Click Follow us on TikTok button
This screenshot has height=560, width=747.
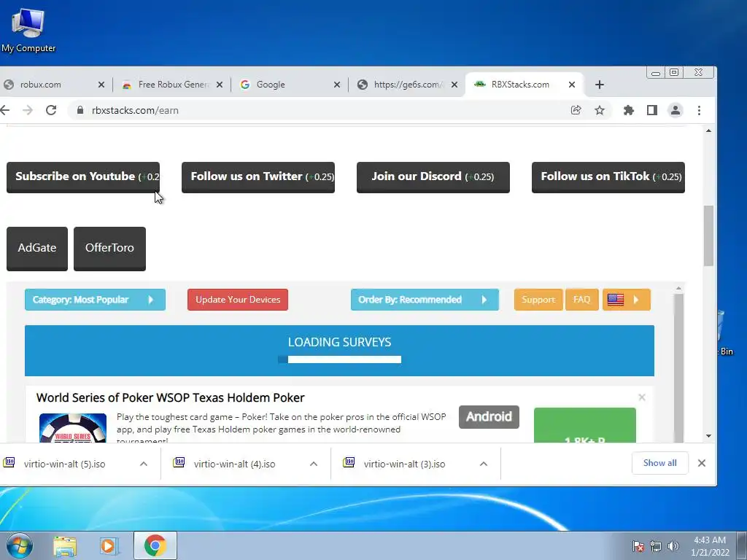click(608, 177)
